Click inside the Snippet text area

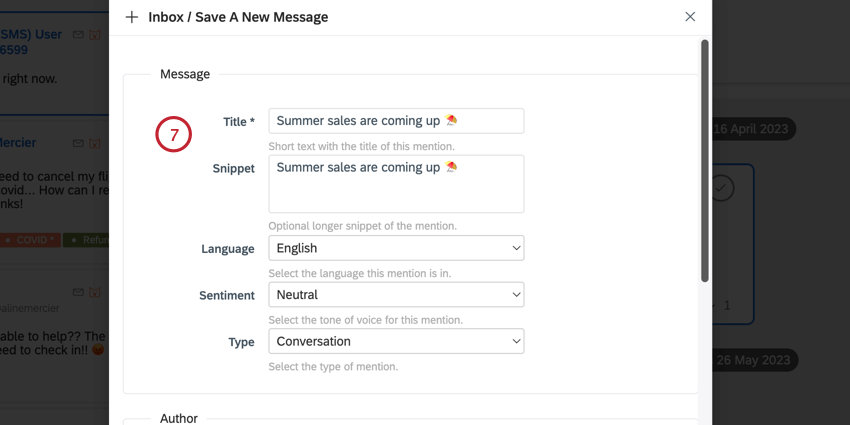pos(396,184)
